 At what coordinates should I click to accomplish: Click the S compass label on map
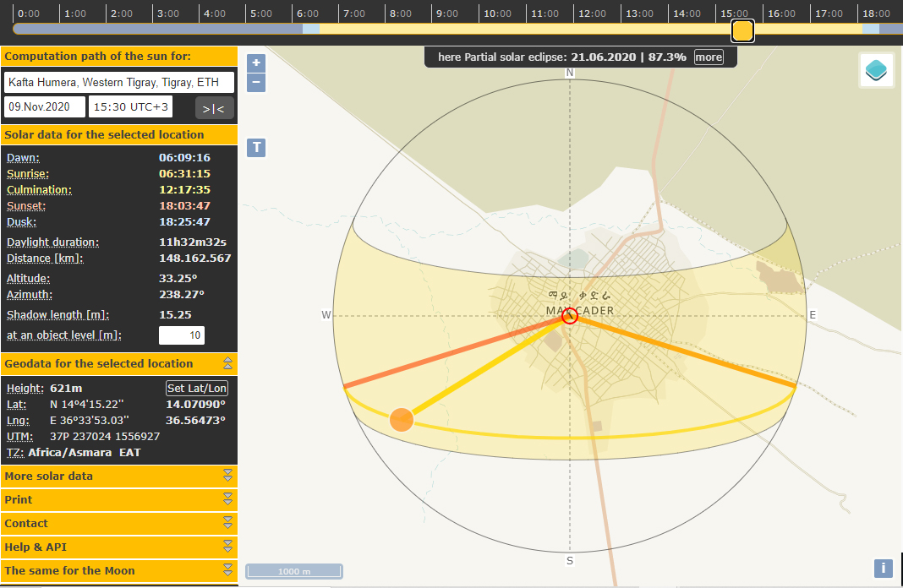[x=570, y=560]
